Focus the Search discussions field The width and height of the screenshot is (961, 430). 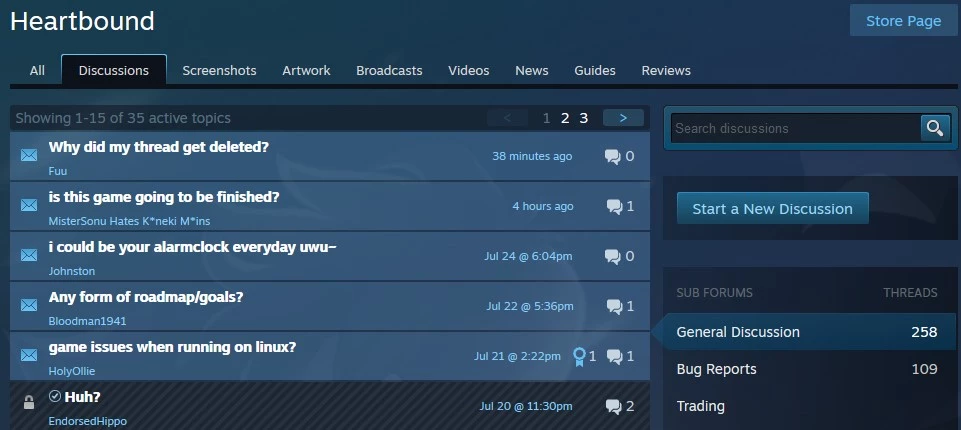click(x=796, y=128)
